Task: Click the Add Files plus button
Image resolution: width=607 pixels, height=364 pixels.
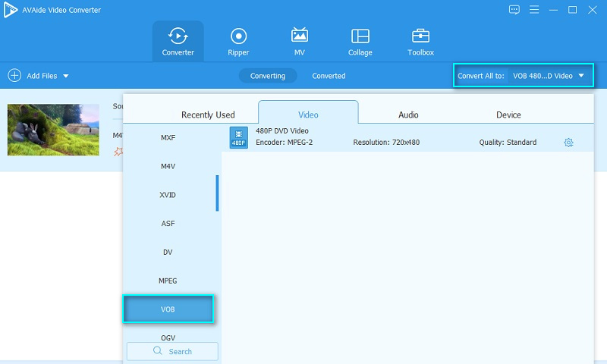Action: pyautogui.click(x=14, y=76)
